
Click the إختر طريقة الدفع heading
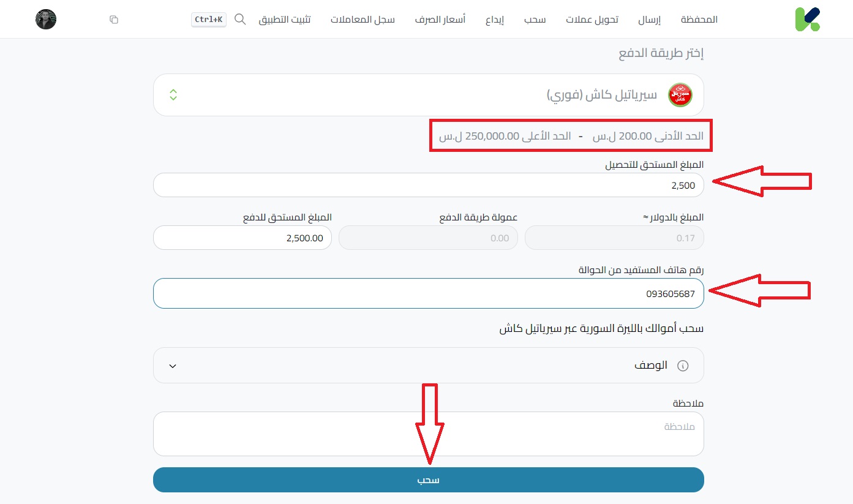coord(661,53)
